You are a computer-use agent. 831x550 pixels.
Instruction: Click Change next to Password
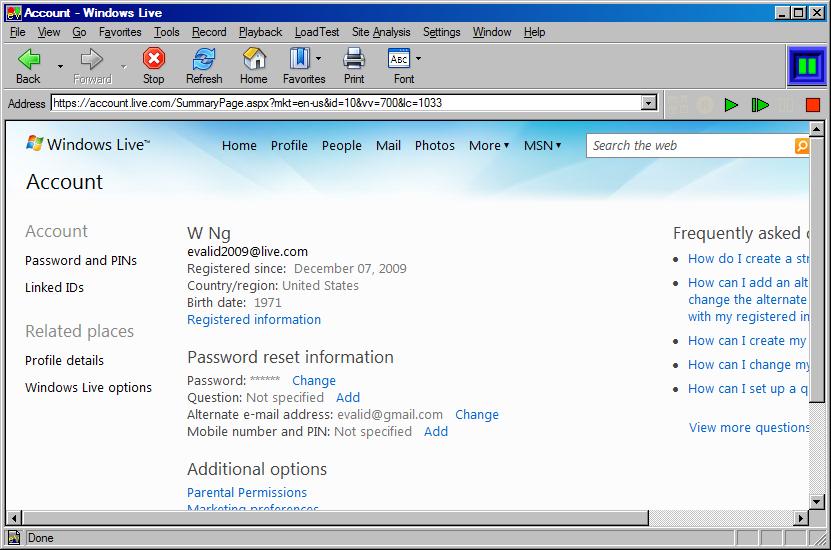[x=314, y=380]
